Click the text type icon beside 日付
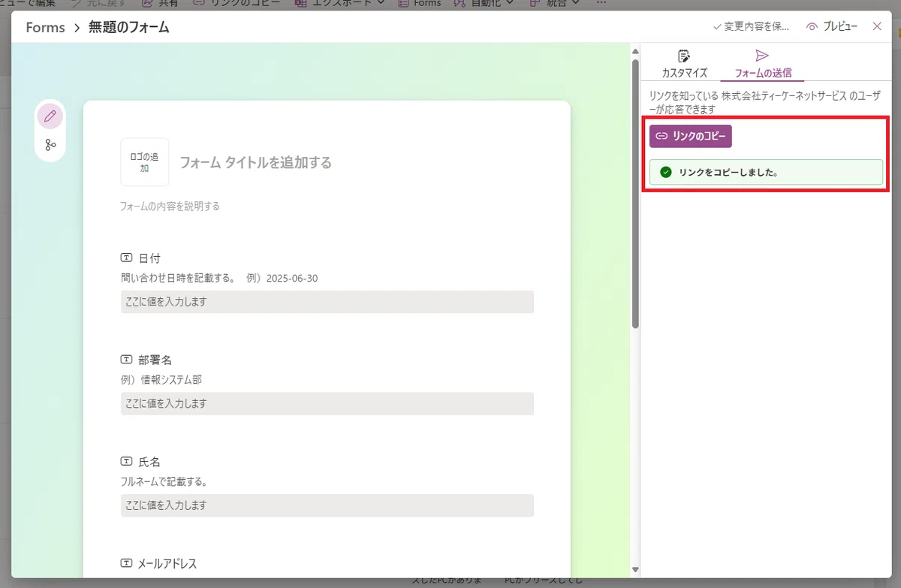 point(126,258)
